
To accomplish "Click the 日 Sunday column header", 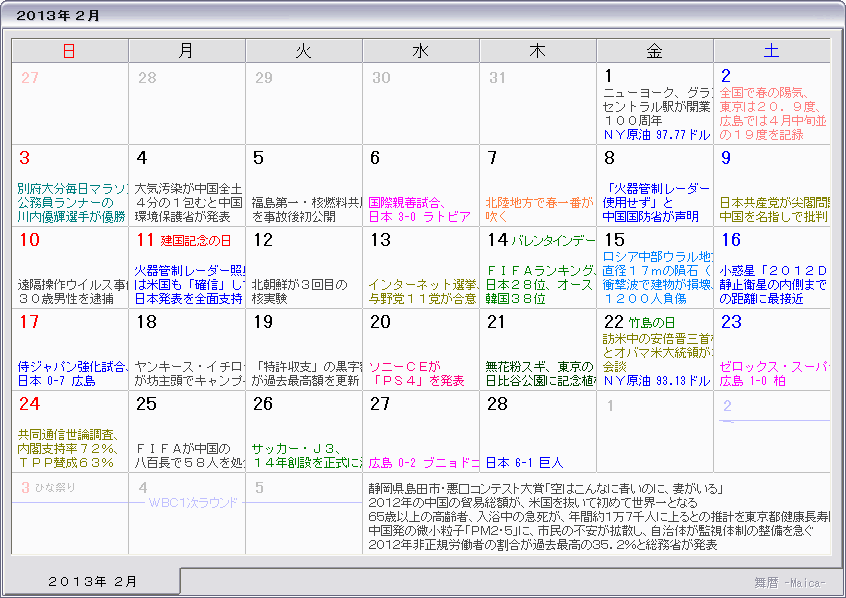I will [68, 50].
